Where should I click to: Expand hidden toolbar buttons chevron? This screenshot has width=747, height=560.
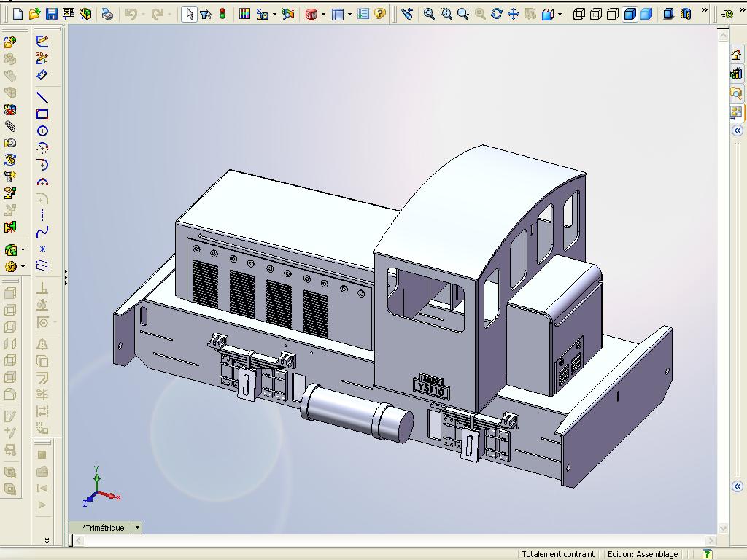(x=704, y=10)
